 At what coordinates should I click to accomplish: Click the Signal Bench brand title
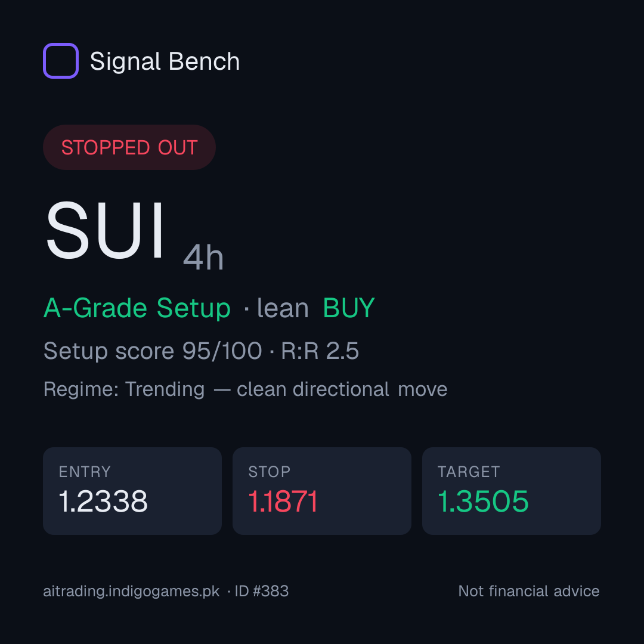(165, 61)
